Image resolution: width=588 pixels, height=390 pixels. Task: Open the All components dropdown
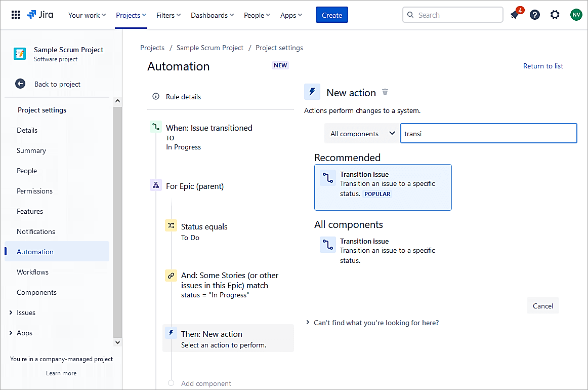tap(361, 134)
